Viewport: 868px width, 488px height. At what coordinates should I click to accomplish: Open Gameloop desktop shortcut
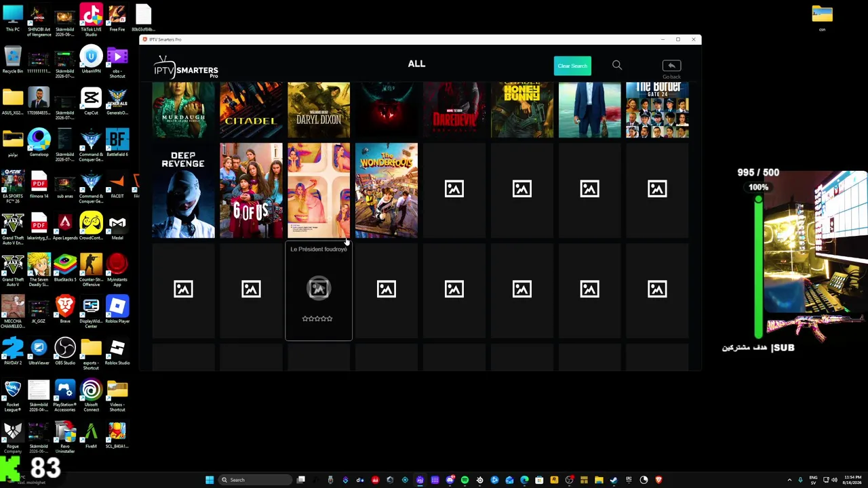coord(39,143)
